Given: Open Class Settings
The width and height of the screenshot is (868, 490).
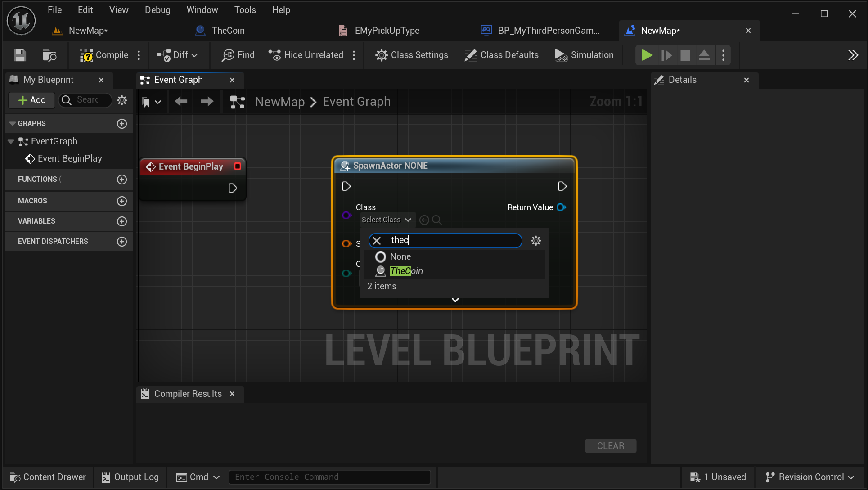Looking at the screenshot, I should pos(412,55).
